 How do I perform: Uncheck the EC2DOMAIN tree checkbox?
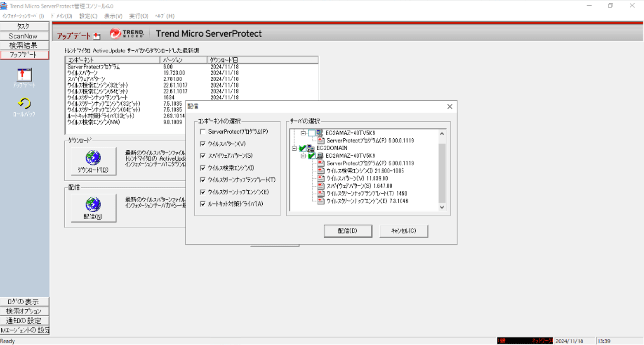(x=302, y=148)
